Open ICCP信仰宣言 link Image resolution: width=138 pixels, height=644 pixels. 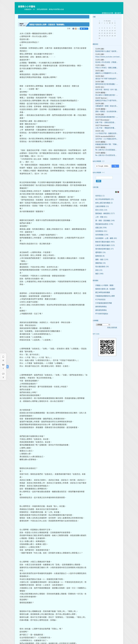(x=100, y=299)
